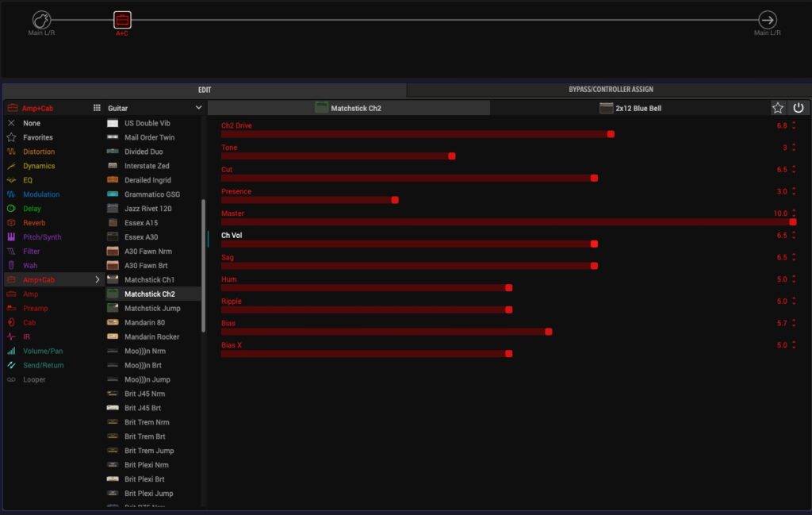Viewport: 812px width, 515px height.
Task: Open the Delay category
Action: click(32, 209)
